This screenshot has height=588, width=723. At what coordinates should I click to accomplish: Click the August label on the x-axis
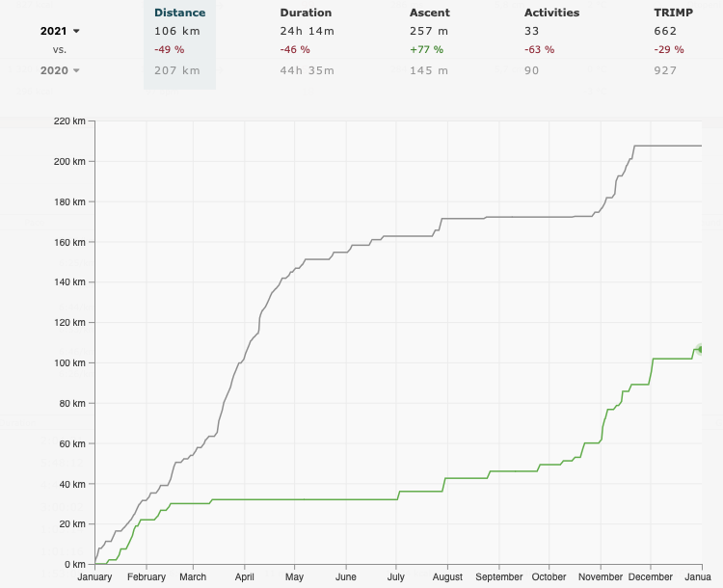(x=446, y=577)
